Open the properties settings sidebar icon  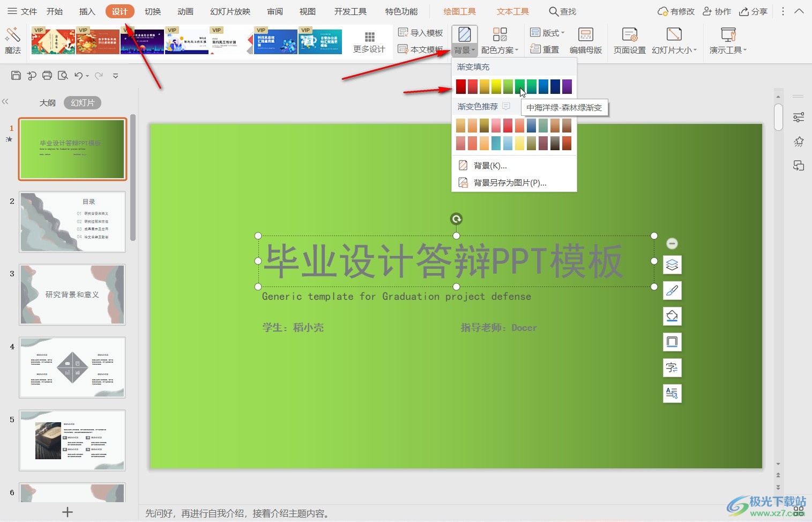(799, 117)
